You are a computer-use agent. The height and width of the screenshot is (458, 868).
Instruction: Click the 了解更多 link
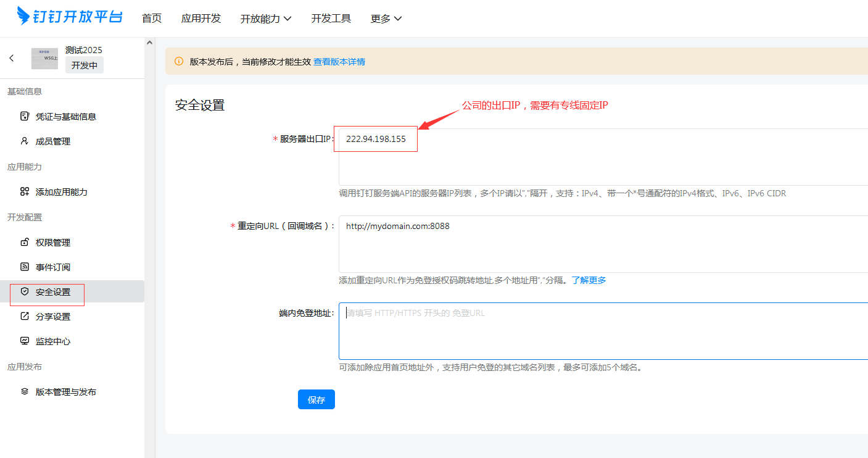point(589,280)
